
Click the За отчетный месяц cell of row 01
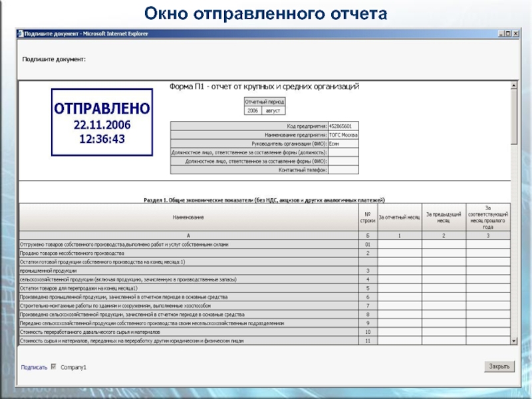[x=400, y=244]
